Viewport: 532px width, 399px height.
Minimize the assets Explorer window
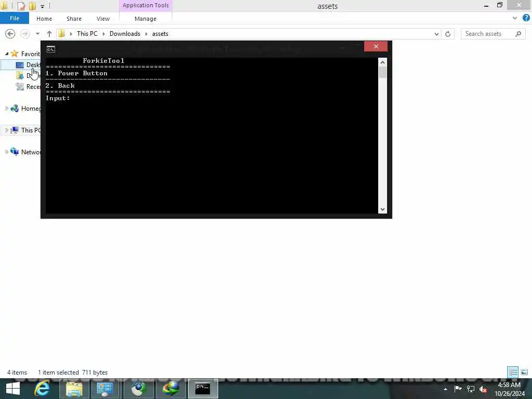(x=486, y=5)
